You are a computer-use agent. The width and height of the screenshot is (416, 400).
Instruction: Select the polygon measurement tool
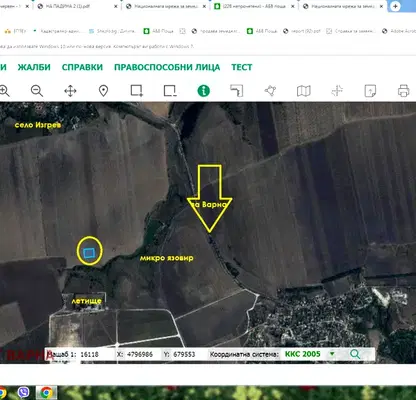point(270,91)
